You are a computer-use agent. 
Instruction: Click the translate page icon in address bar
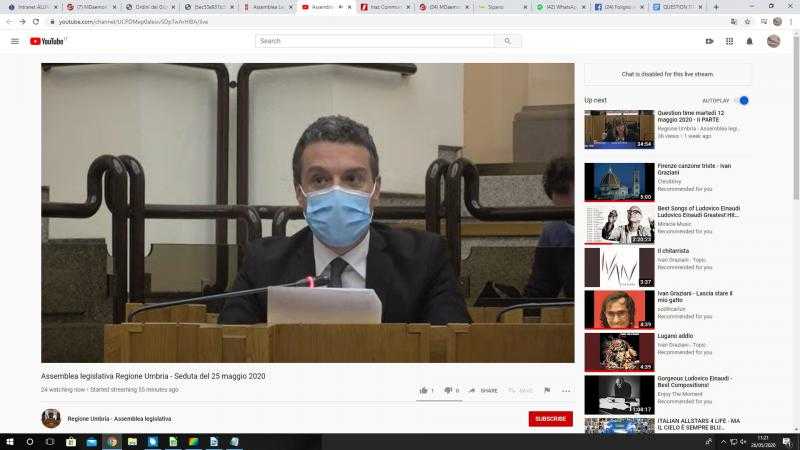coord(734,21)
